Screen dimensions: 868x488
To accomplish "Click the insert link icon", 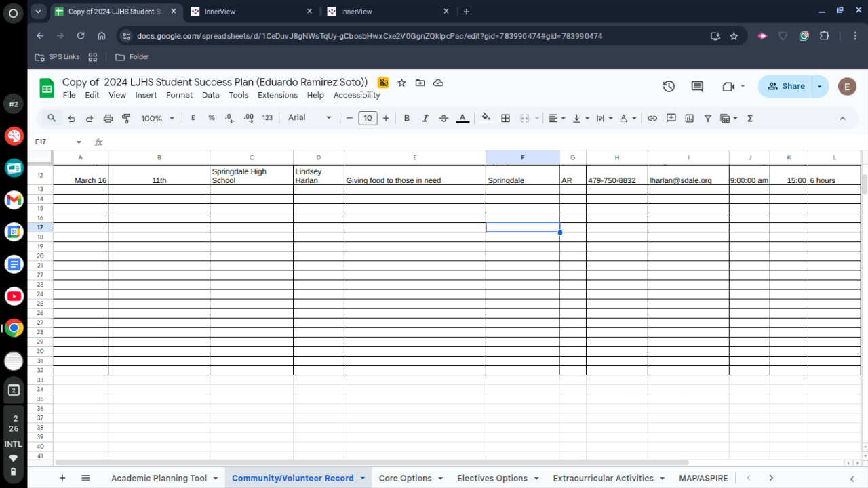I will [x=652, y=118].
